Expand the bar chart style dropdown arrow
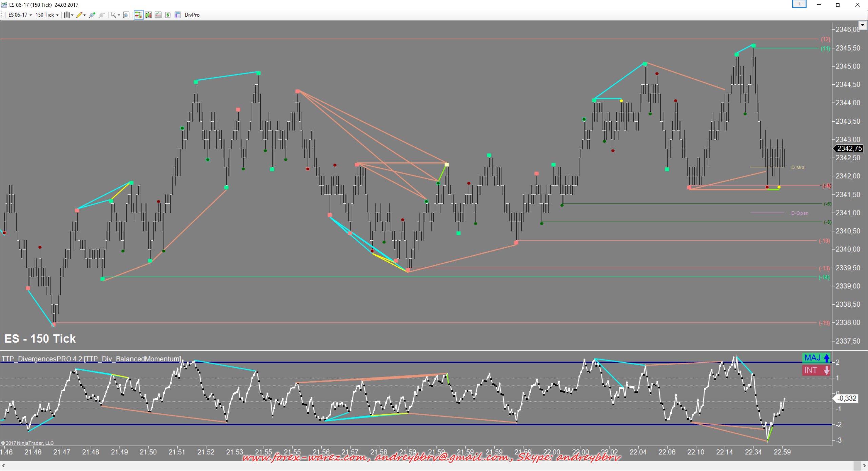Viewport: 868px width, 471px height. pos(72,15)
